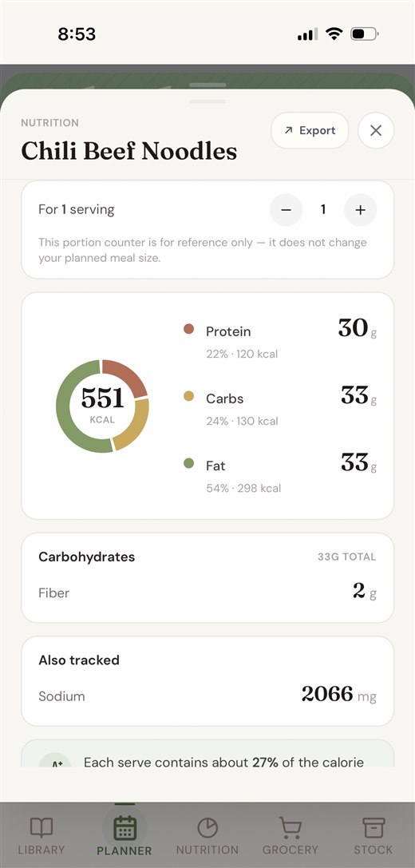Tap the Wi-Fi status icon
The image size is (415, 868).
tap(334, 34)
